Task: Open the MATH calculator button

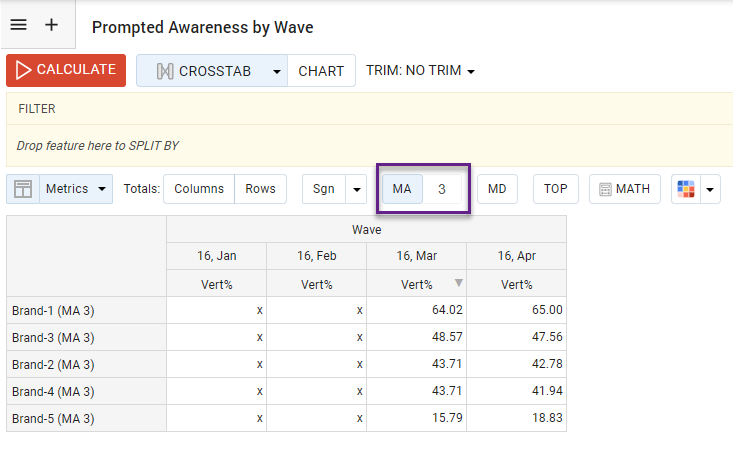Action: (x=625, y=189)
